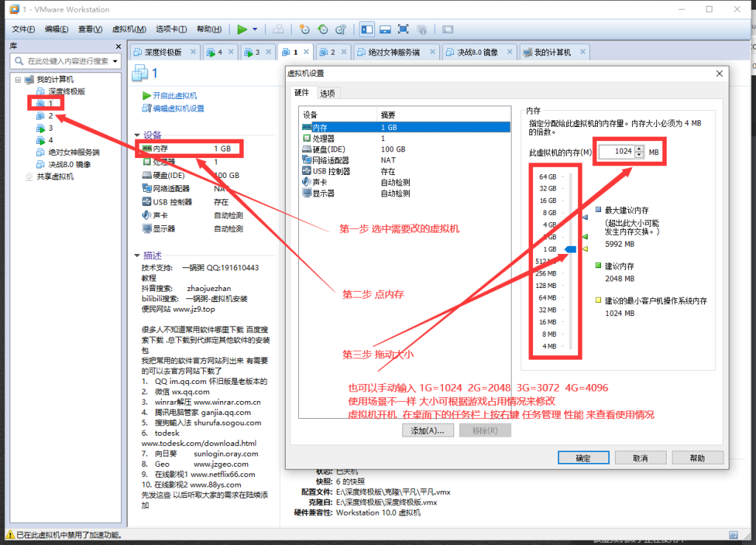
Task: Select 绝对女神服务端 in the library tree
Action: [74, 152]
